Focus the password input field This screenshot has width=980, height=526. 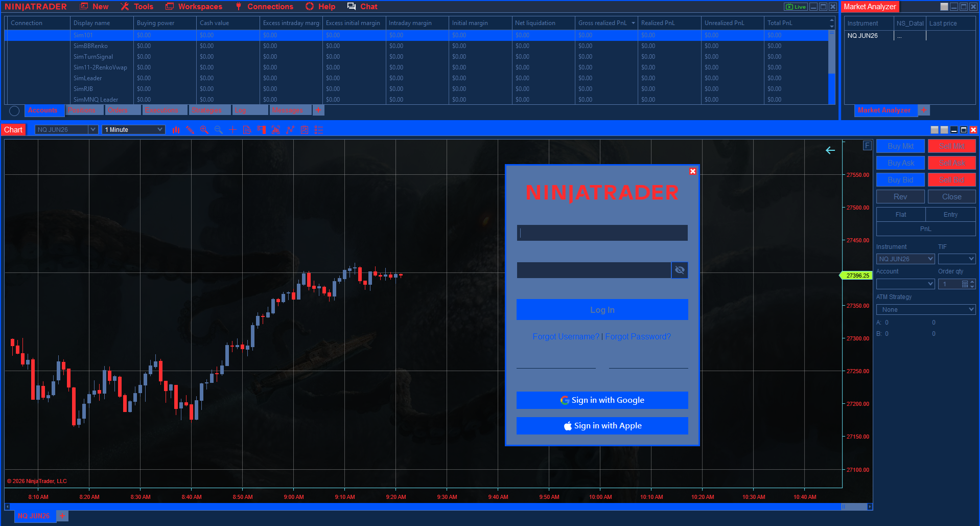tap(594, 270)
